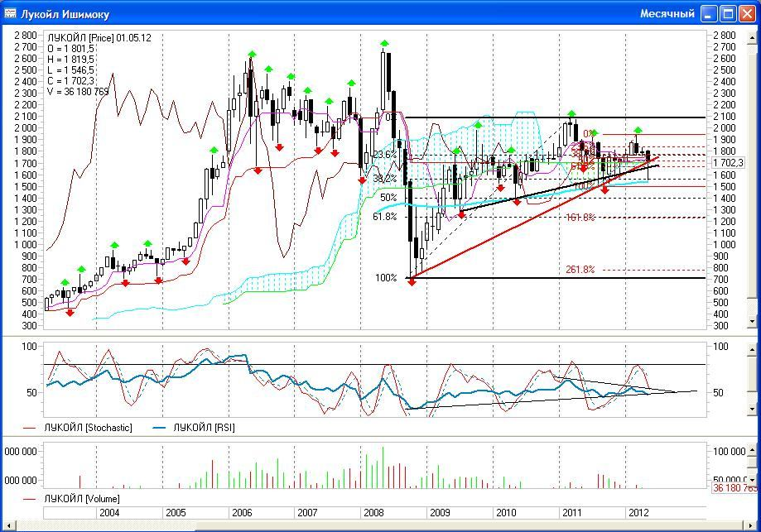Viewport: 761px width, 532px height.
Task: Click the chart window icon in title bar
Action: (10, 14)
